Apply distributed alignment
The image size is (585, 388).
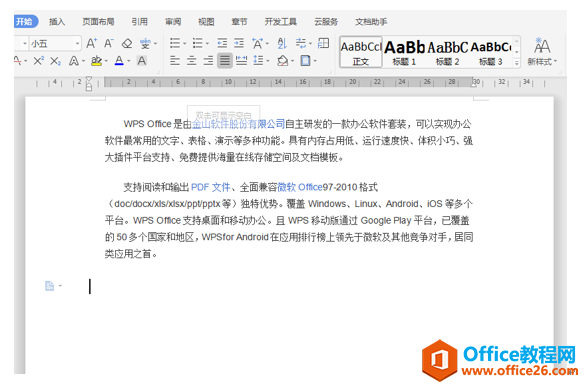[x=241, y=60]
